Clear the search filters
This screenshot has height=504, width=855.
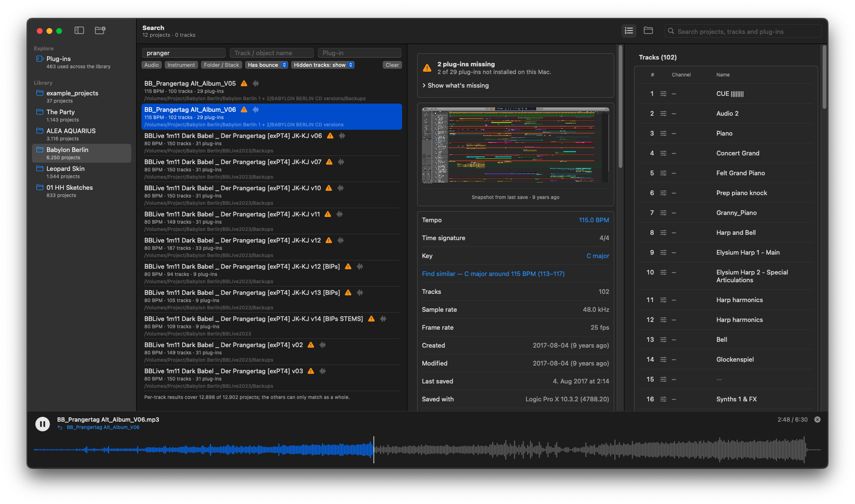(x=392, y=65)
